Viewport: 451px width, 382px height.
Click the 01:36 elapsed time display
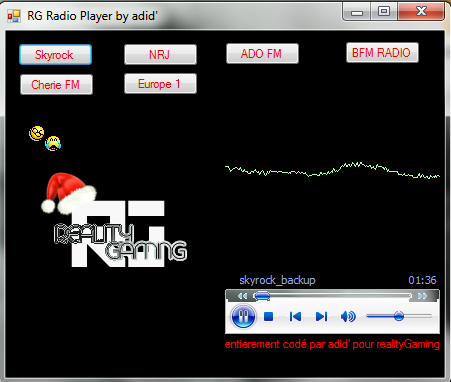422,280
